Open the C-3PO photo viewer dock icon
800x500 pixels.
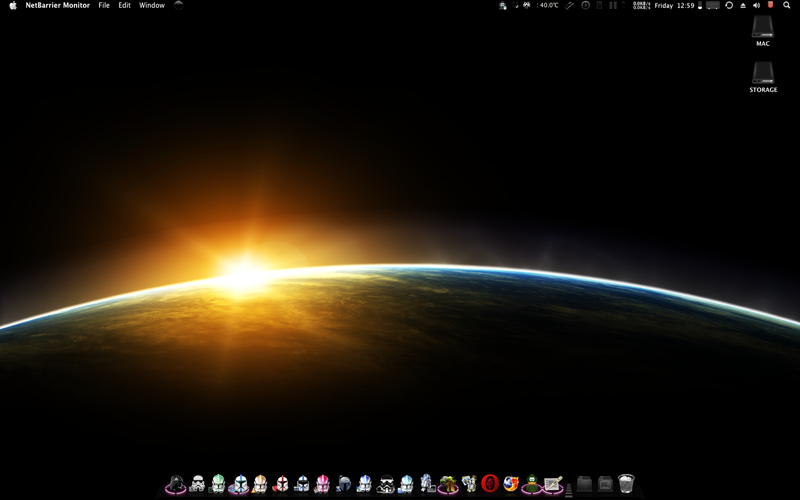(469, 484)
